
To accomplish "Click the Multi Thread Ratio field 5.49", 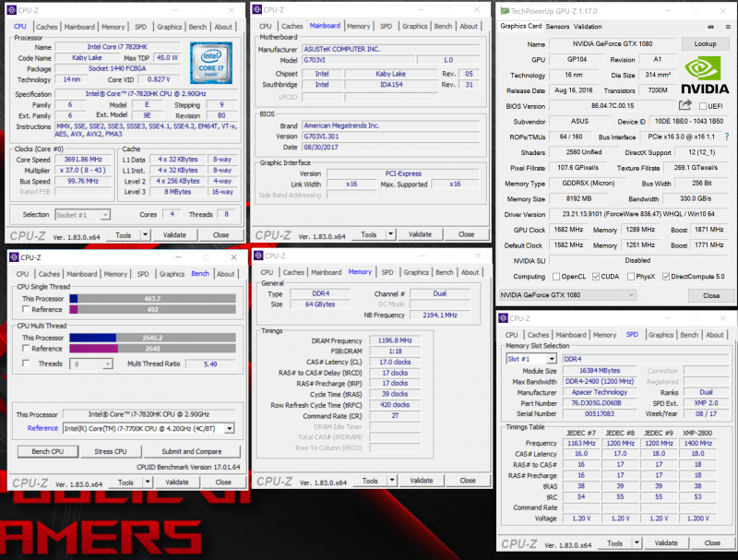I will [x=210, y=363].
